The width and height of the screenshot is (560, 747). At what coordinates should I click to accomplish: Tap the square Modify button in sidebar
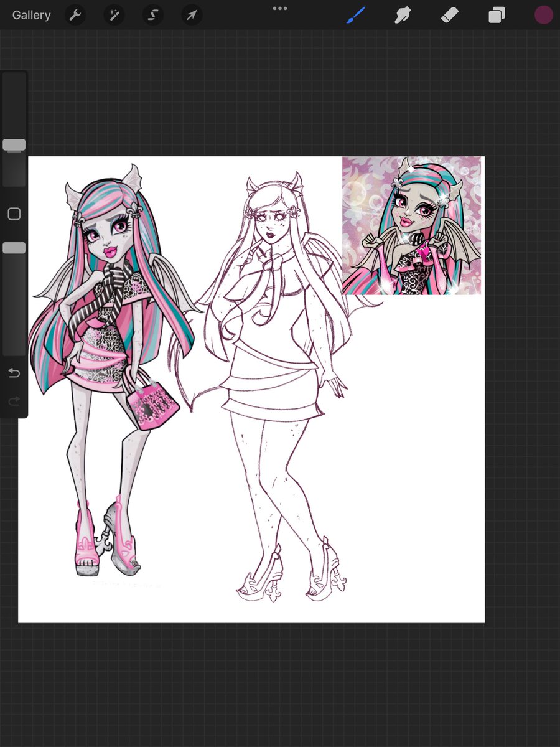tap(14, 214)
